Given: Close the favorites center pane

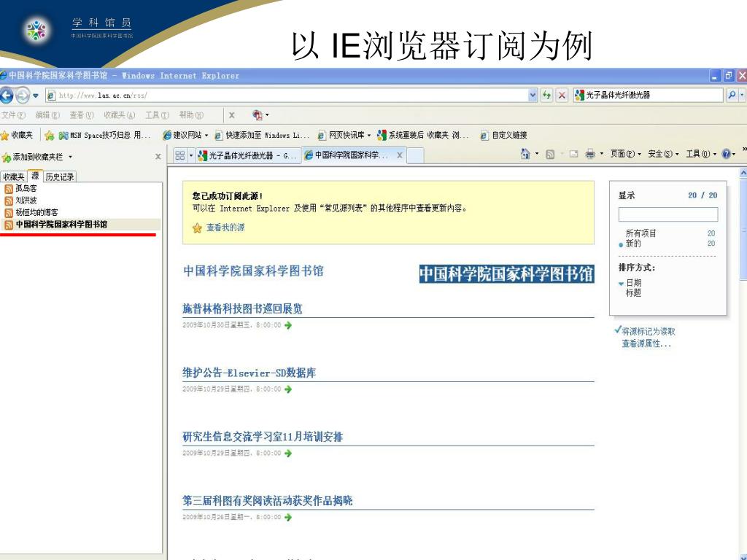Looking at the screenshot, I should (x=158, y=157).
